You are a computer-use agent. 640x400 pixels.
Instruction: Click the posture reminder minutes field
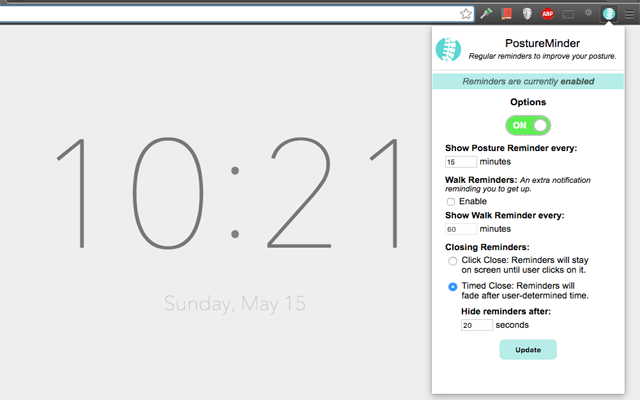(x=460, y=162)
